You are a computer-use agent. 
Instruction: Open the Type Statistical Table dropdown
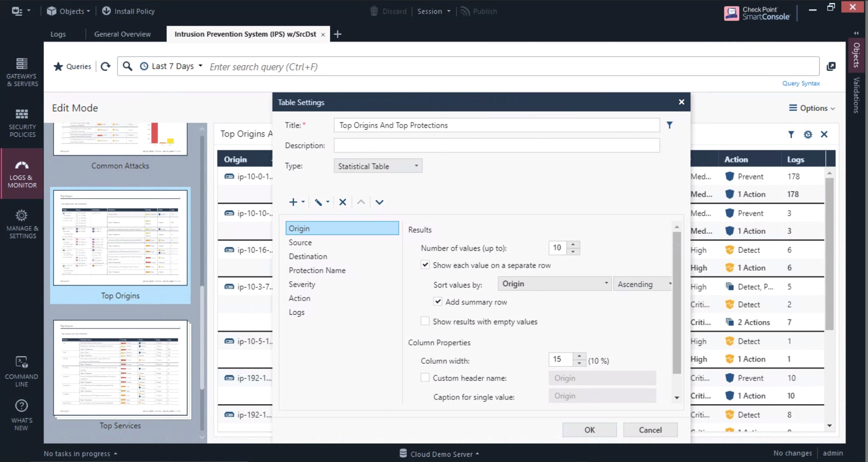click(378, 166)
